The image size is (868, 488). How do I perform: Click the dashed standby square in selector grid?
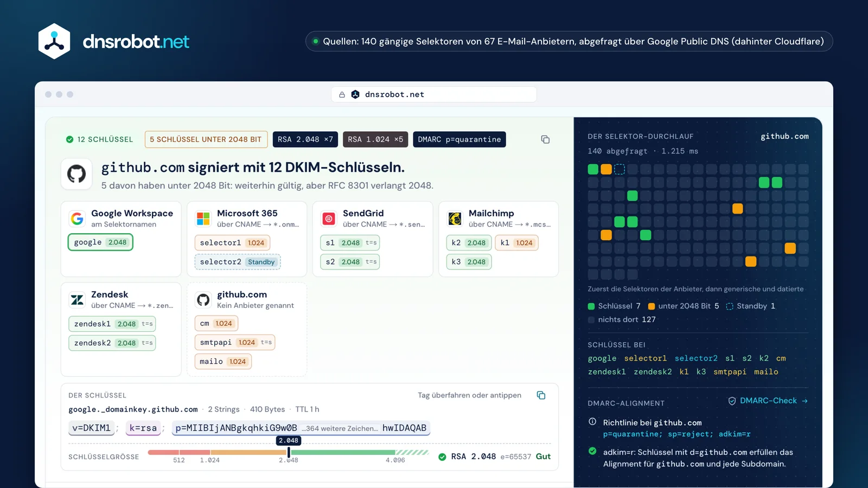click(620, 169)
